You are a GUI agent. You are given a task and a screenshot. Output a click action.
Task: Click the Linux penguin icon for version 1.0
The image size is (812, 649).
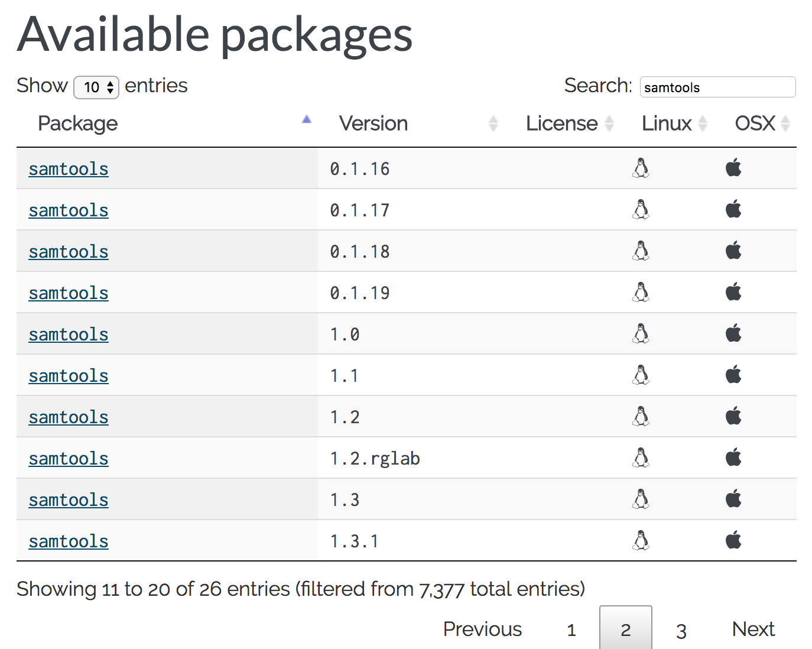click(x=641, y=334)
